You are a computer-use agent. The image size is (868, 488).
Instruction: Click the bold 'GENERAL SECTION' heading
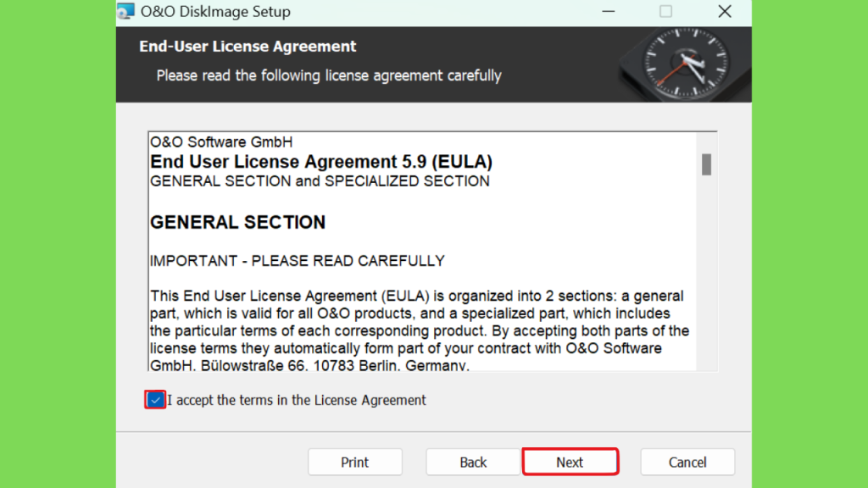237,223
